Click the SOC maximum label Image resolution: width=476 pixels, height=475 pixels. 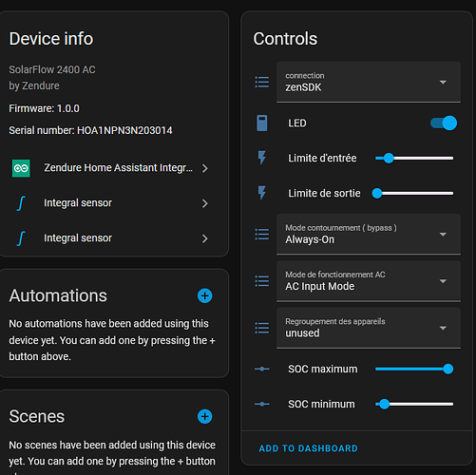coord(323,369)
